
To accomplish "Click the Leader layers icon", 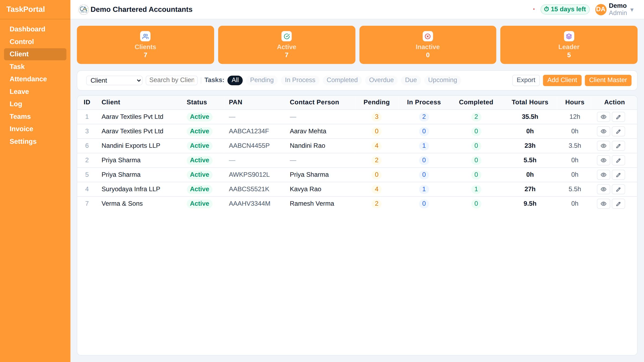I will tap(569, 36).
